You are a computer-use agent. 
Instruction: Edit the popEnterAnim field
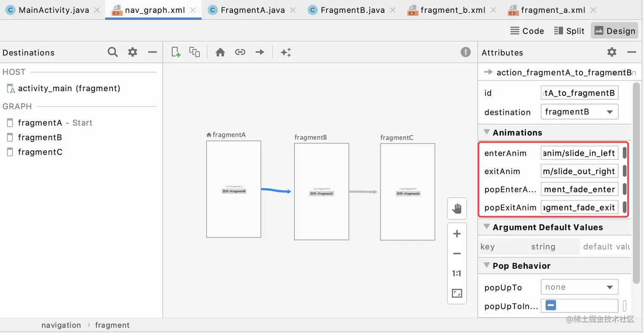579,189
